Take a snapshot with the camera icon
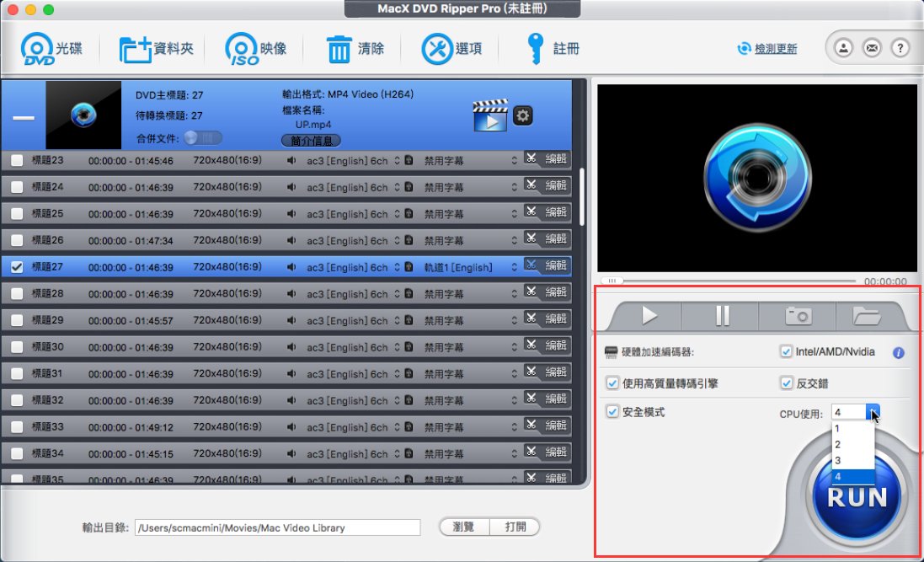 [798, 316]
